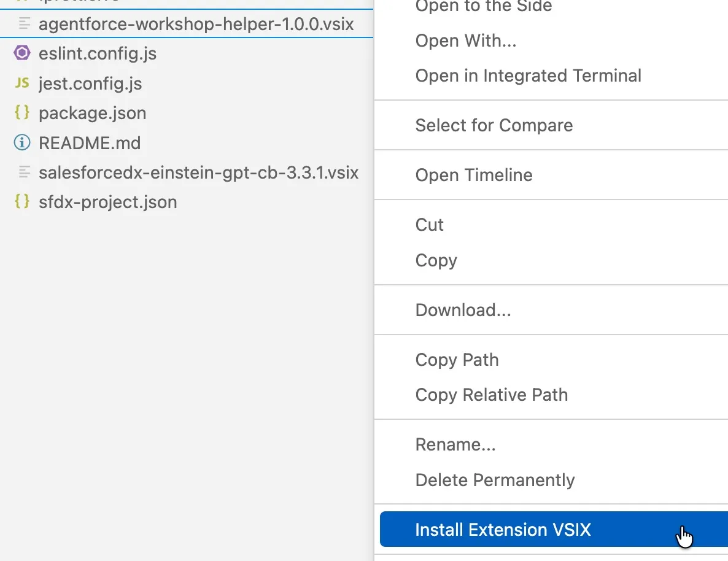Click Delete Permanently menu entry
The height and width of the screenshot is (561, 728).
[x=495, y=480]
